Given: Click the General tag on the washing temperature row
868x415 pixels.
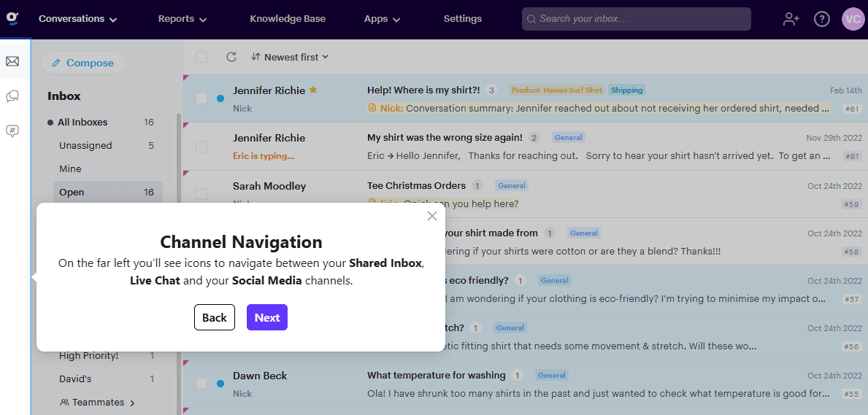Looking at the screenshot, I should coord(552,375).
